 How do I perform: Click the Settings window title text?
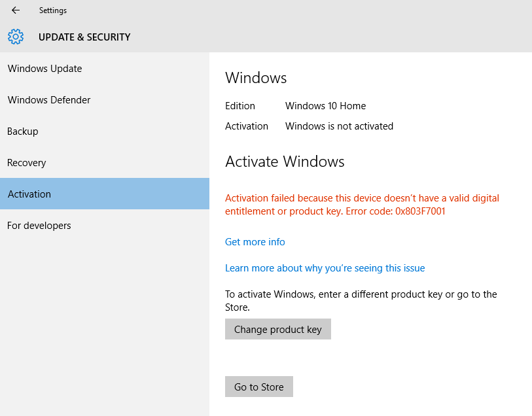pyautogui.click(x=53, y=10)
